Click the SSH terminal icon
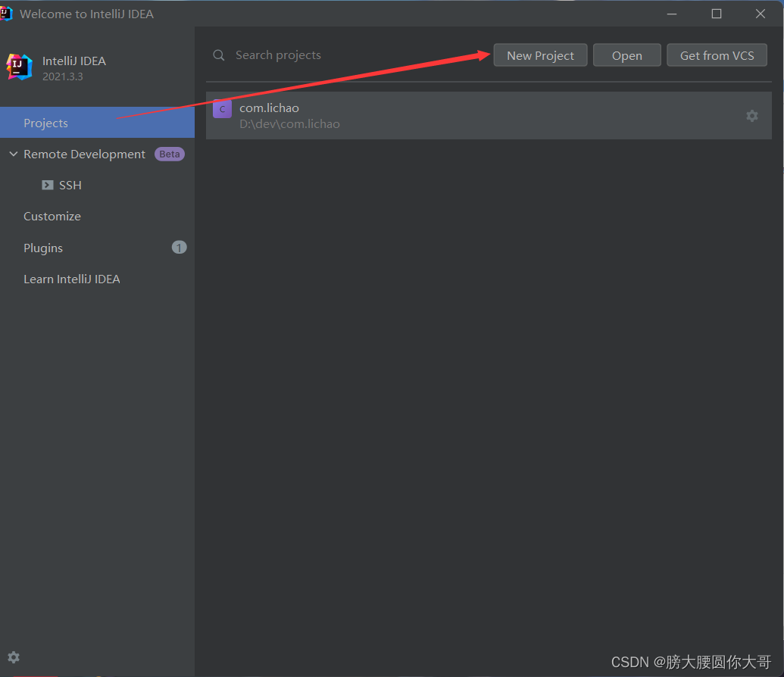The width and height of the screenshot is (784, 677). click(48, 185)
